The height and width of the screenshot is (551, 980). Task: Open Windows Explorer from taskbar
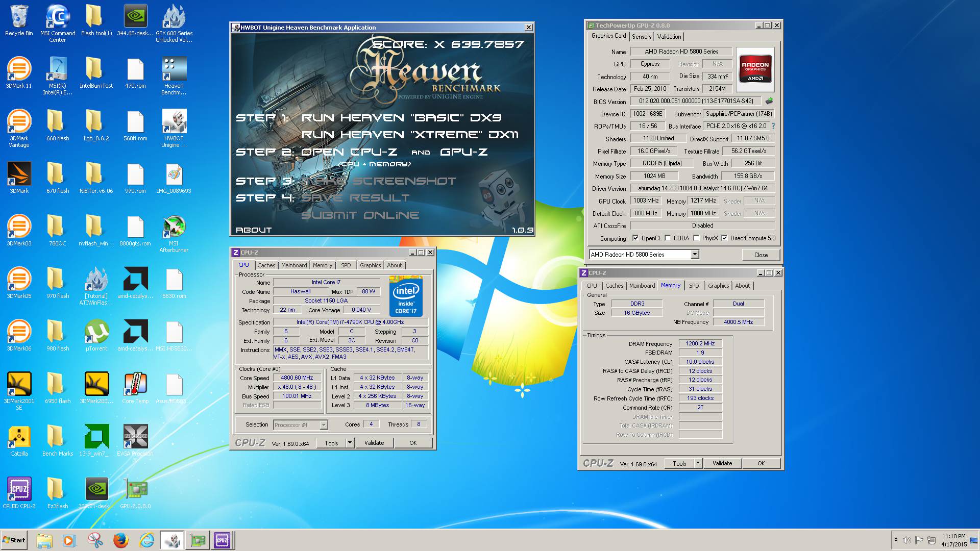coord(44,540)
